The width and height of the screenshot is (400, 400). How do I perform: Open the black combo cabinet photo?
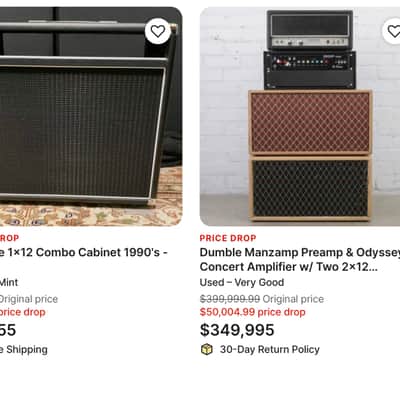[91, 116]
